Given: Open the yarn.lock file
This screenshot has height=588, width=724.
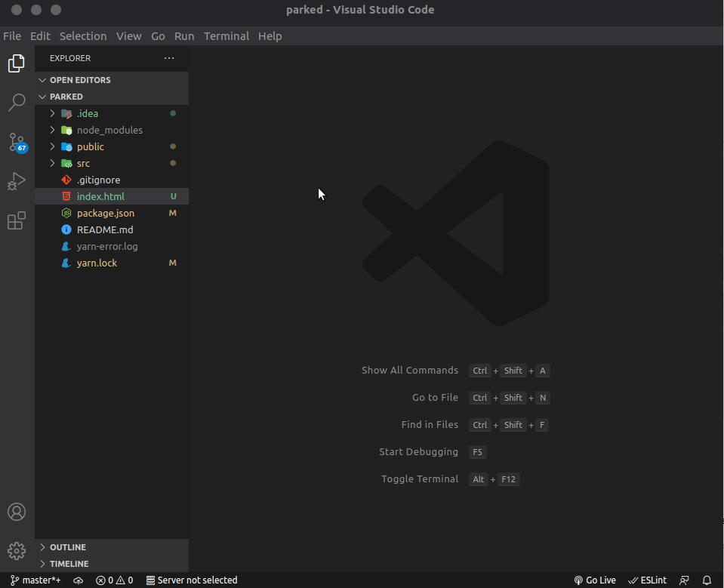Looking at the screenshot, I should point(112,263).
